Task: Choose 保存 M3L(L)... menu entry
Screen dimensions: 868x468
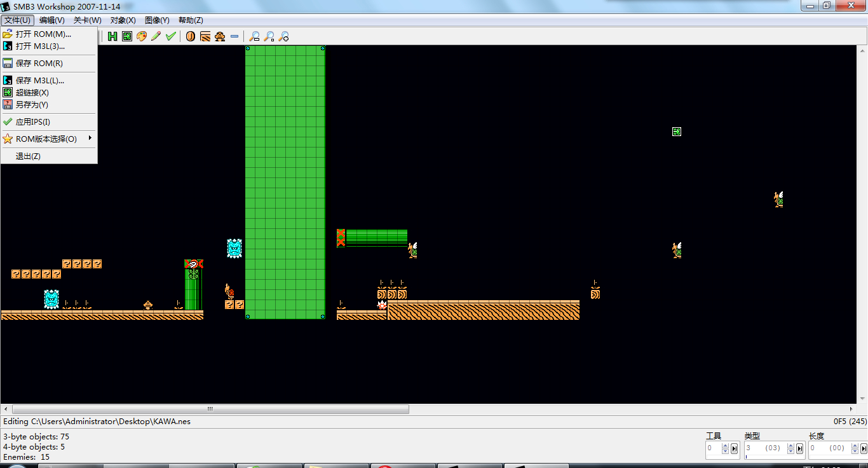Action: (49, 80)
